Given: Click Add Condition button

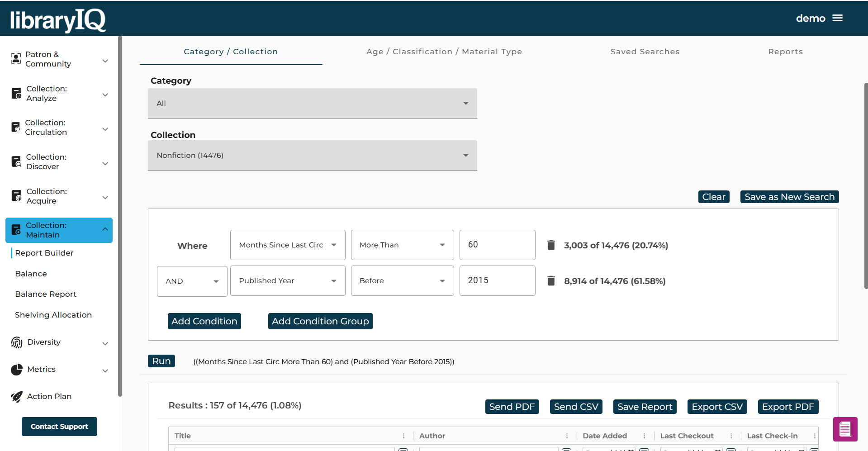Looking at the screenshot, I should pos(204,321).
